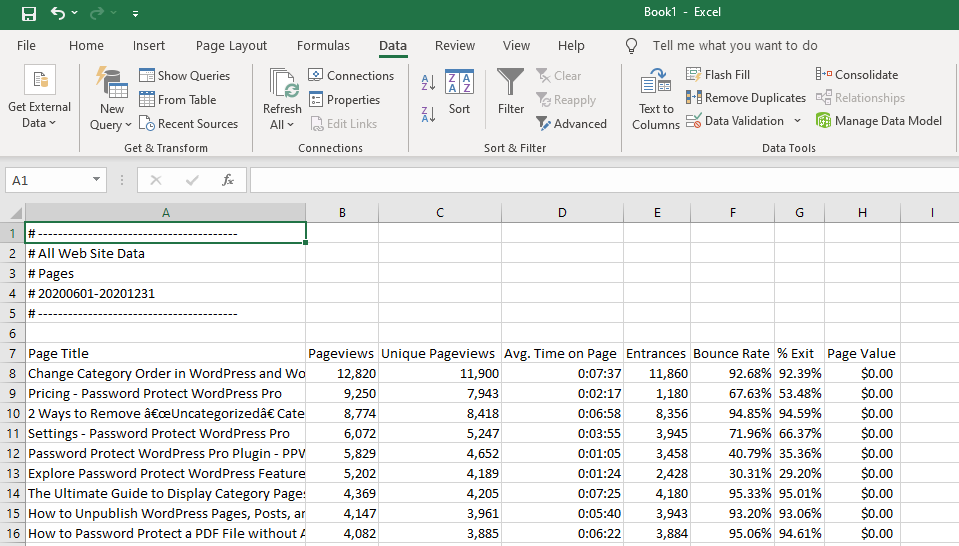The height and width of the screenshot is (546, 959).
Task: Select "Pricing - Password Protect WordPress Pro" cell
Action: pos(165,394)
